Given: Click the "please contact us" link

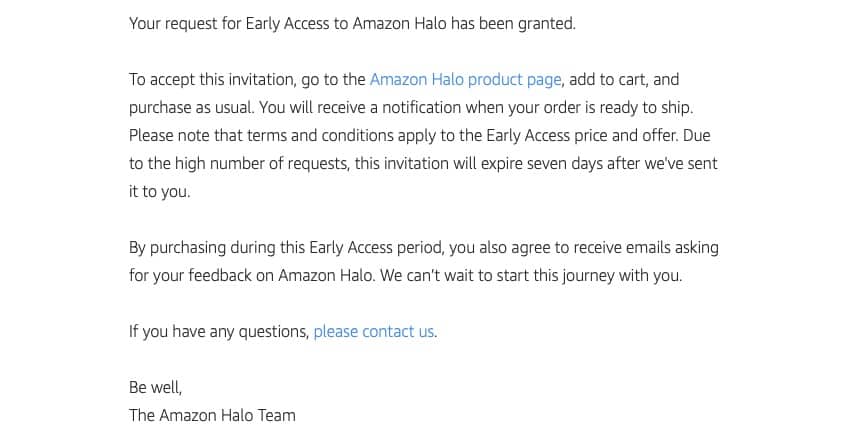Looking at the screenshot, I should [x=373, y=331].
